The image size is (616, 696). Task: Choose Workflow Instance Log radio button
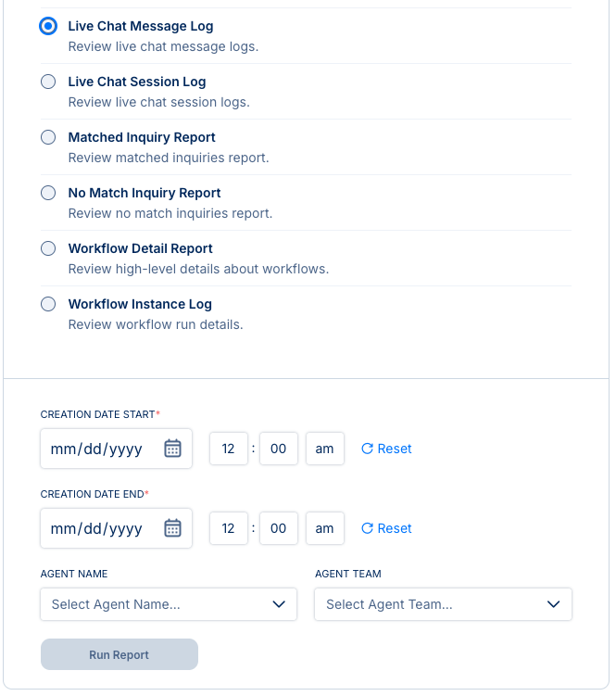(48, 304)
